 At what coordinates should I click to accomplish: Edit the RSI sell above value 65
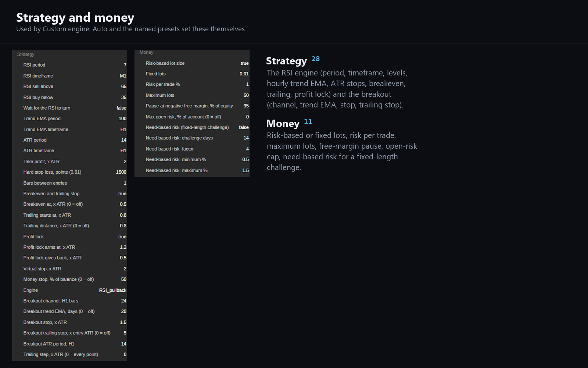point(123,86)
